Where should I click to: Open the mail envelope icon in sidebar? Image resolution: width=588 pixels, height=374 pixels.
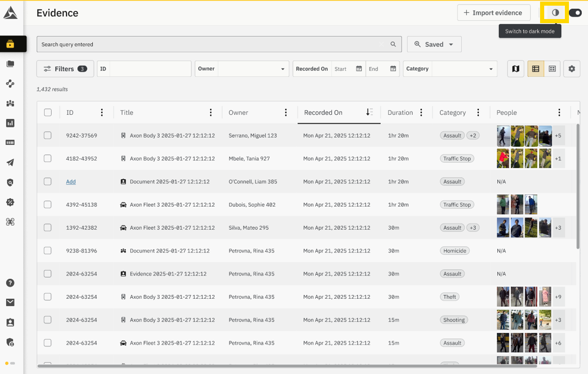[10, 302]
